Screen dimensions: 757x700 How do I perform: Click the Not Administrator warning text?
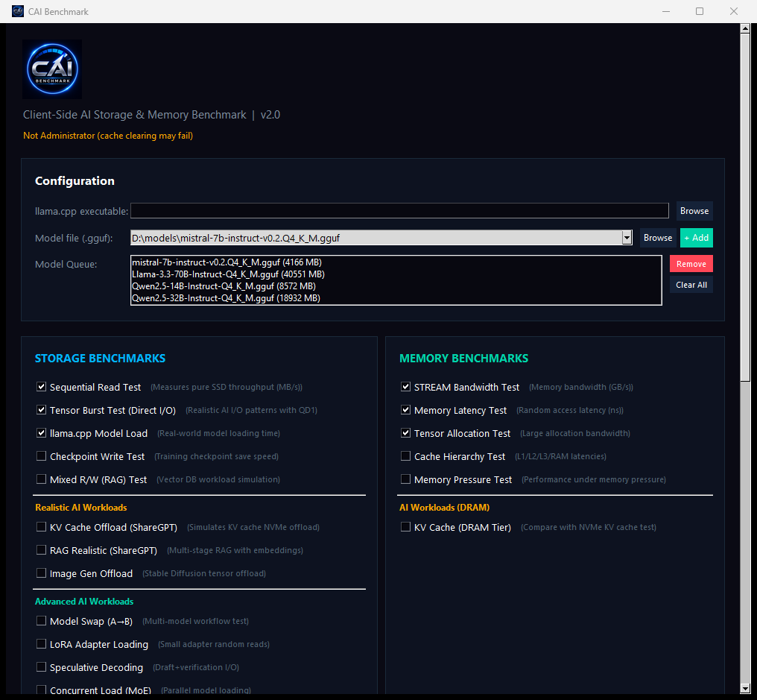(108, 136)
